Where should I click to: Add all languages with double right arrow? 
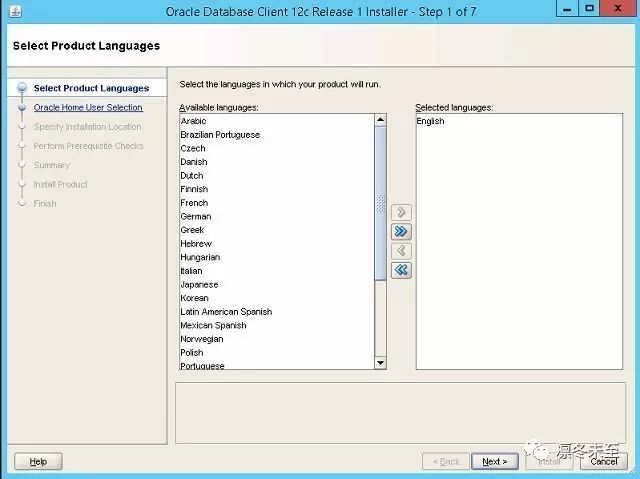coord(401,231)
